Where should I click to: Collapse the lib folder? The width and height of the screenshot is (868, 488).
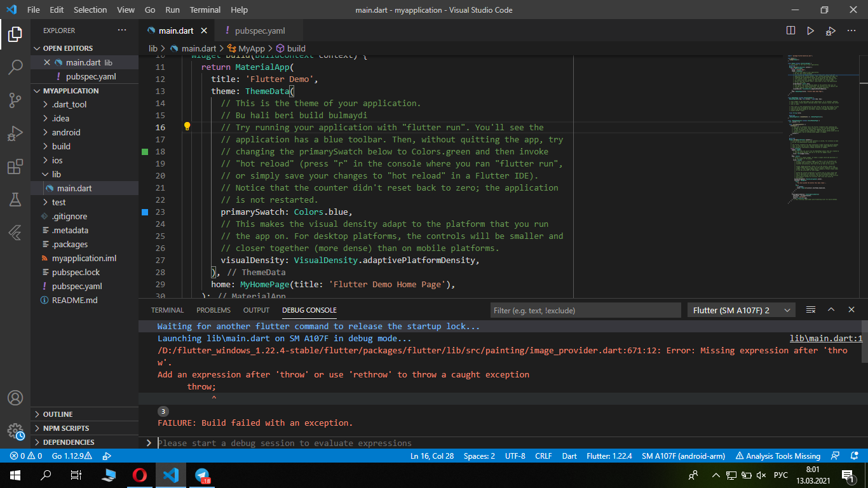(x=85, y=174)
